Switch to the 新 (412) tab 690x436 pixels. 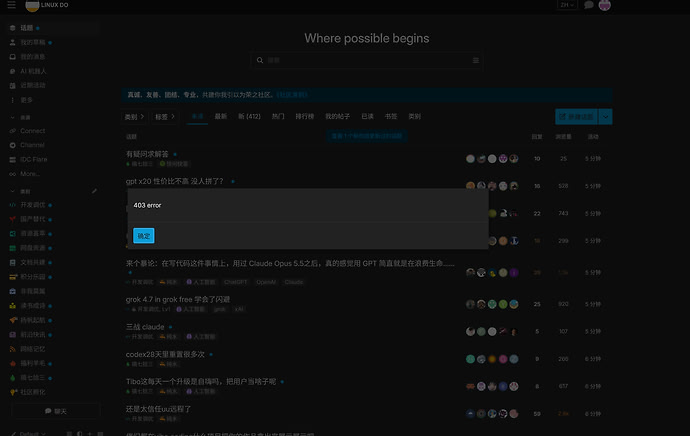point(249,116)
